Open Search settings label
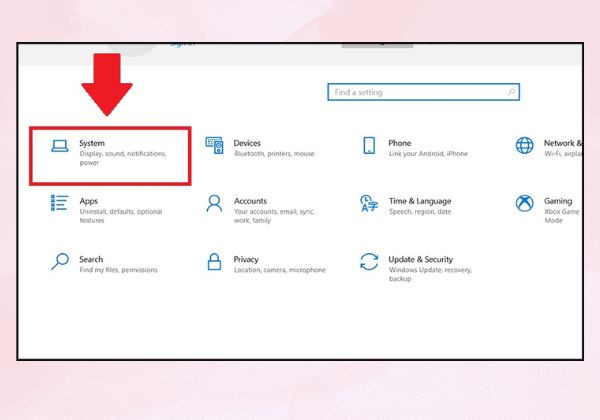Screen dimensions: 600x420 click(91, 259)
